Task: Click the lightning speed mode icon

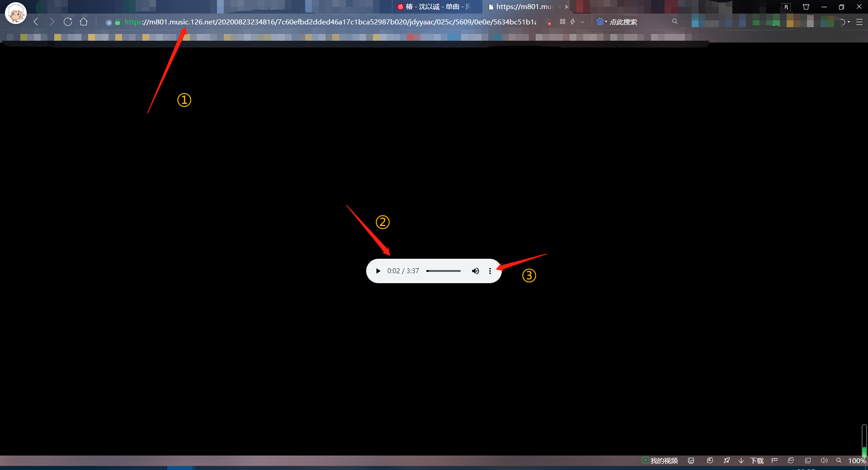Action: [x=573, y=22]
